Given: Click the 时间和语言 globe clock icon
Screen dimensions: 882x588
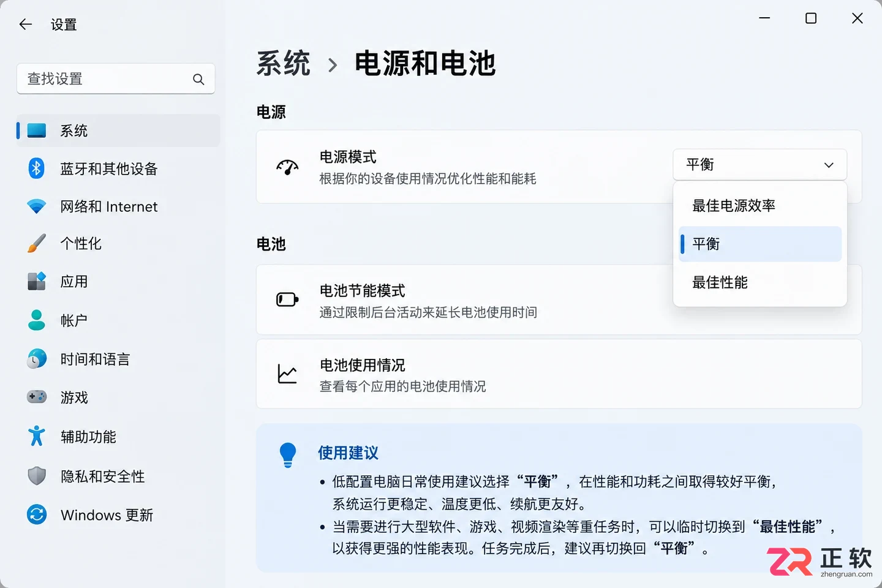Looking at the screenshot, I should [x=37, y=359].
